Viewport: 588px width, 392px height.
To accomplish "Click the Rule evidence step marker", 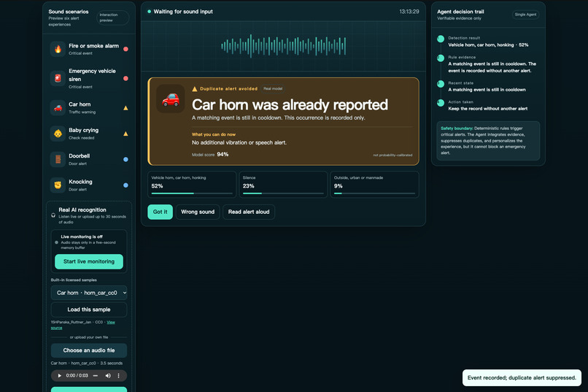I will tap(441, 58).
